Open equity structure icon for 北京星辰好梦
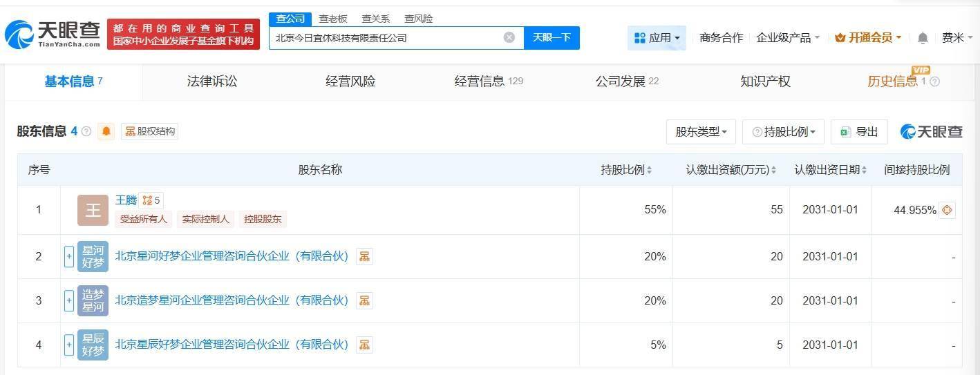The width and height of the screenshot is (980, 375). click(x=364, y=345)
